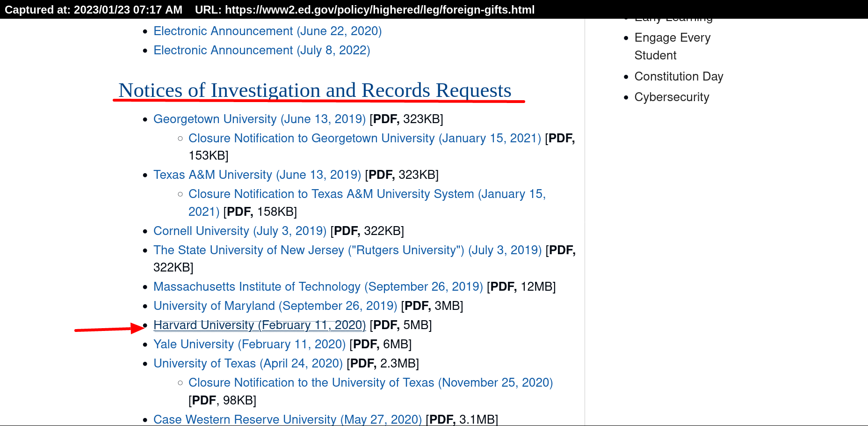The width and height of the screenshot is (868, 426).
Task: Click the '[PDF, 322KB]' text after Cornell
Action: pyautogui.click(x=367, y=231)
